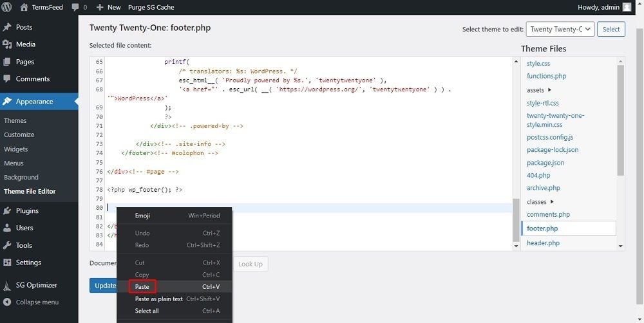Open postcss.config.js file

[549, 137]
